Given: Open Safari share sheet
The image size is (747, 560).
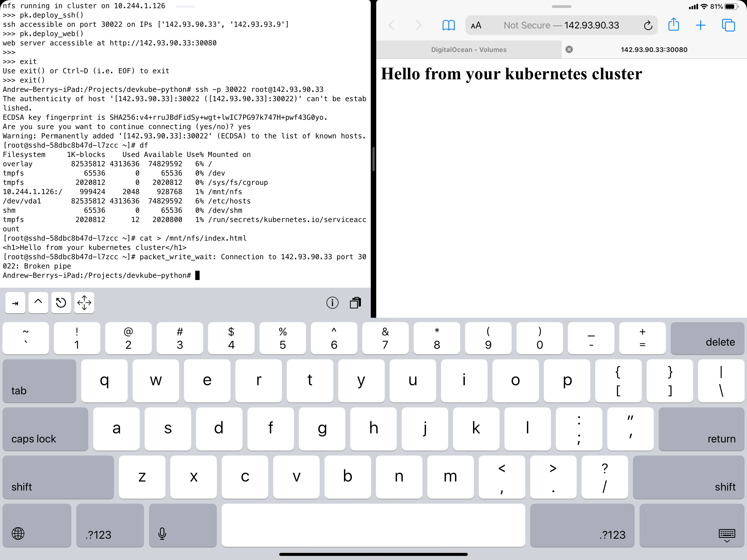Looking at the screenshot, I should click(674, 24).
